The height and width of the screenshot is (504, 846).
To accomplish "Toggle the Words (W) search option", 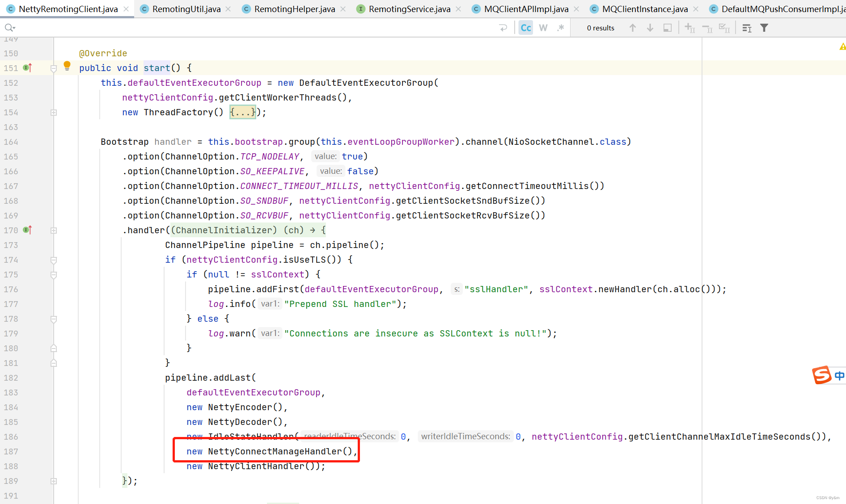I will (543, 27).
